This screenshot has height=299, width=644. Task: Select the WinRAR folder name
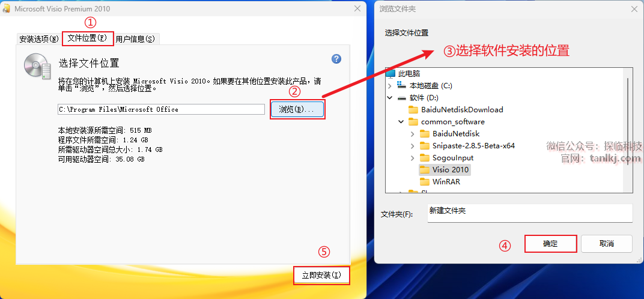(x=446, y=181)
